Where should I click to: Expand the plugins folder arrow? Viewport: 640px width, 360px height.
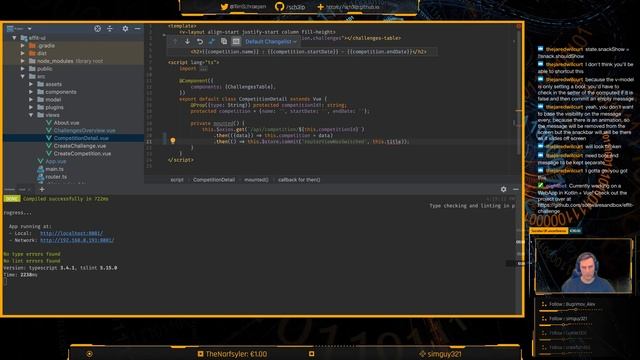coord(31,107)
